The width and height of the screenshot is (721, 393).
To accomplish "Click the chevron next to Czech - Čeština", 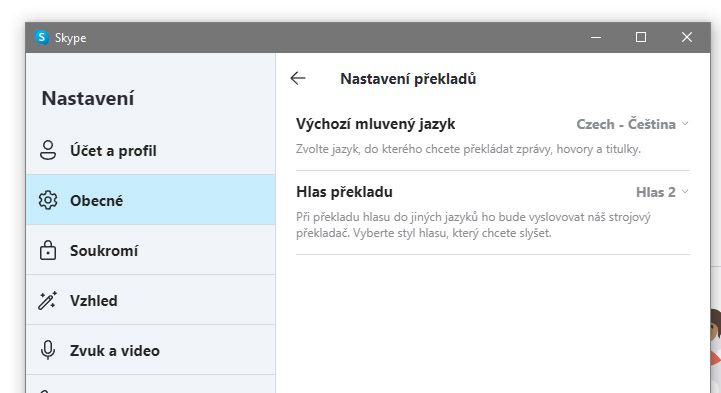I will 685,124.
